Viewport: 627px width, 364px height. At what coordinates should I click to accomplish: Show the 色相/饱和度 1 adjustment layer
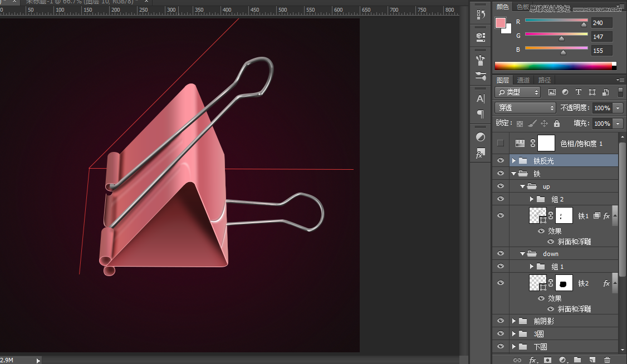[x=500, y=143]
